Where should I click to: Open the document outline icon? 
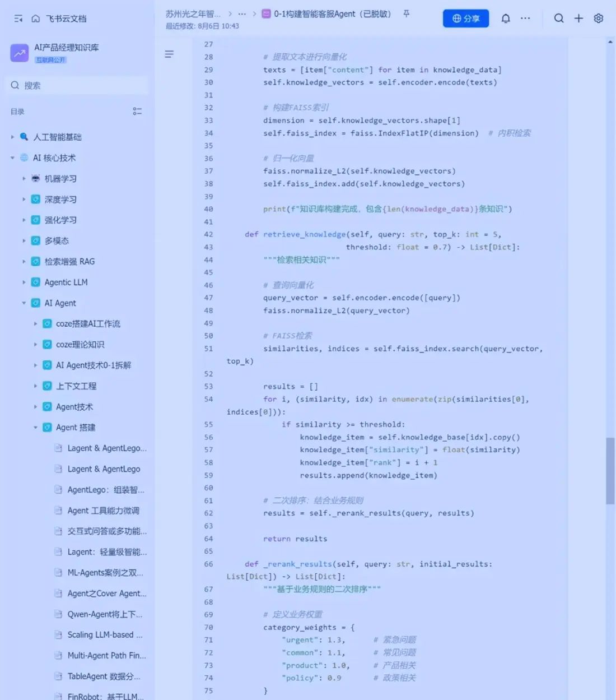pyautogui.click(x=169, y=54)
